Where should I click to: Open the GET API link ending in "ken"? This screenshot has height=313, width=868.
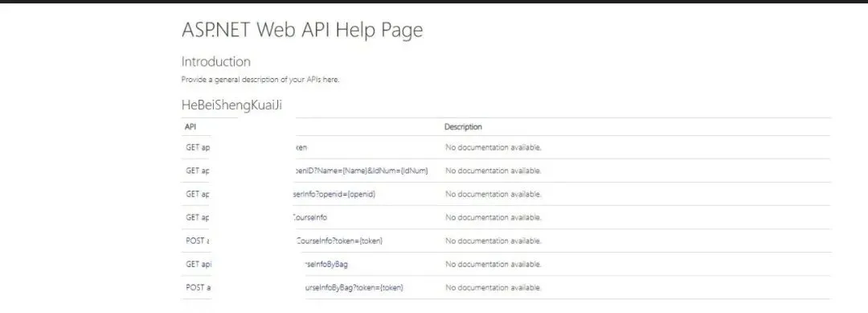[x=247, y=147]
